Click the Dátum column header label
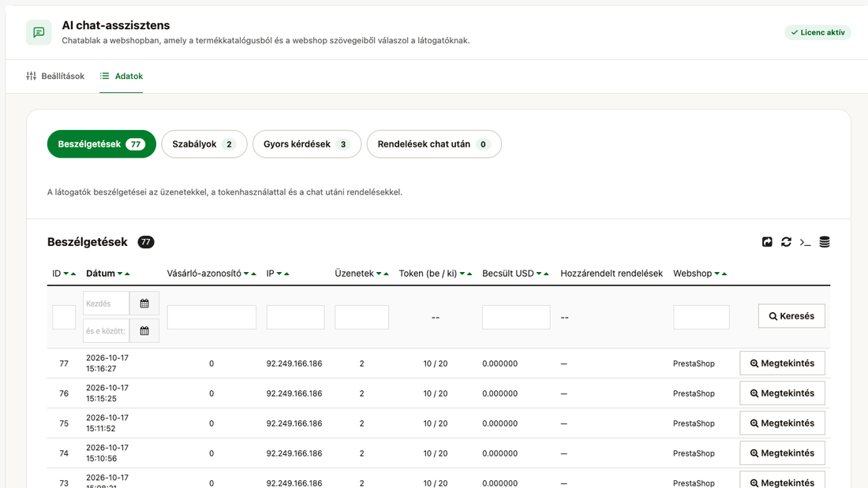This screenshot has width=868, height=488. [101, 274]
